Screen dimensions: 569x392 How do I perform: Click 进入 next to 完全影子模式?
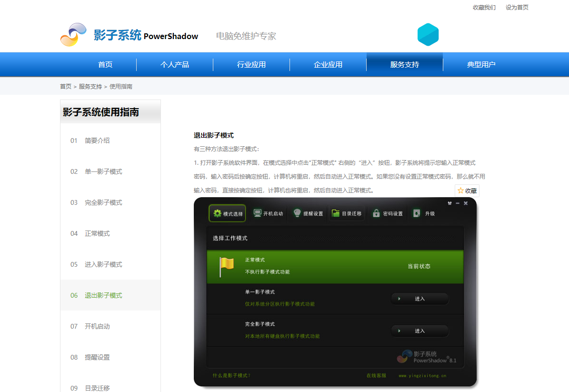pyautogui.click(x=419, y=331)
